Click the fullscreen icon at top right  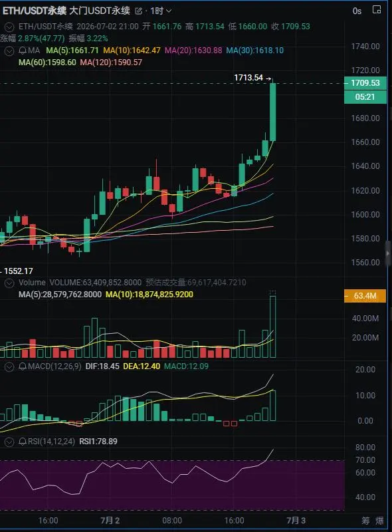(377, 9)
